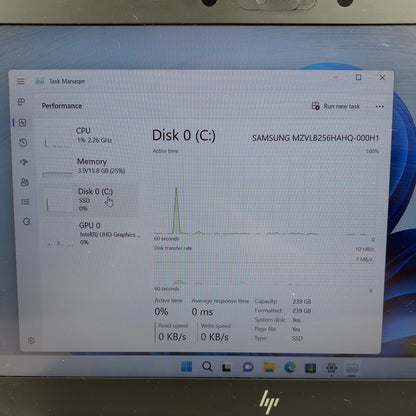The height and width of the screenshot is (416, 416).
Task: Close the Task Manager window
Action: (382, 77)
